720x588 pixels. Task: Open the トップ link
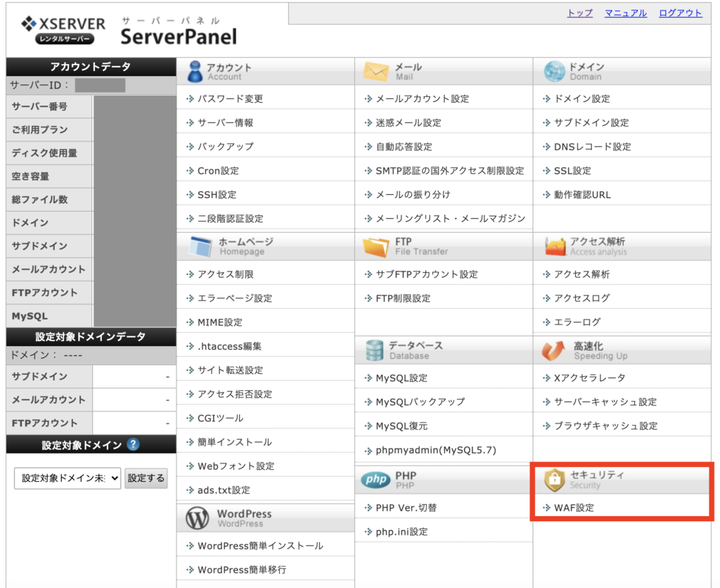[x=580, y=13]
